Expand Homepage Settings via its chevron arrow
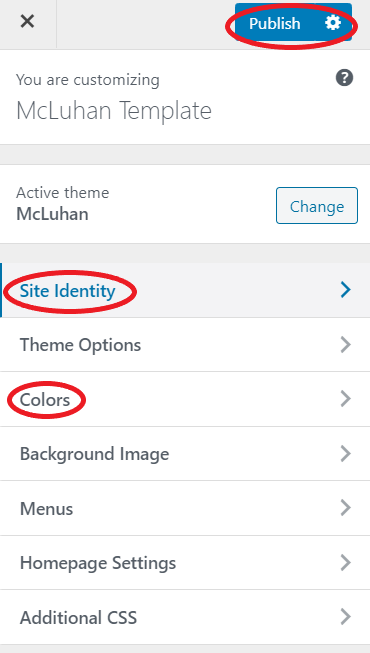The width and height of the screenshot is (370, 653). coord(345,563)
